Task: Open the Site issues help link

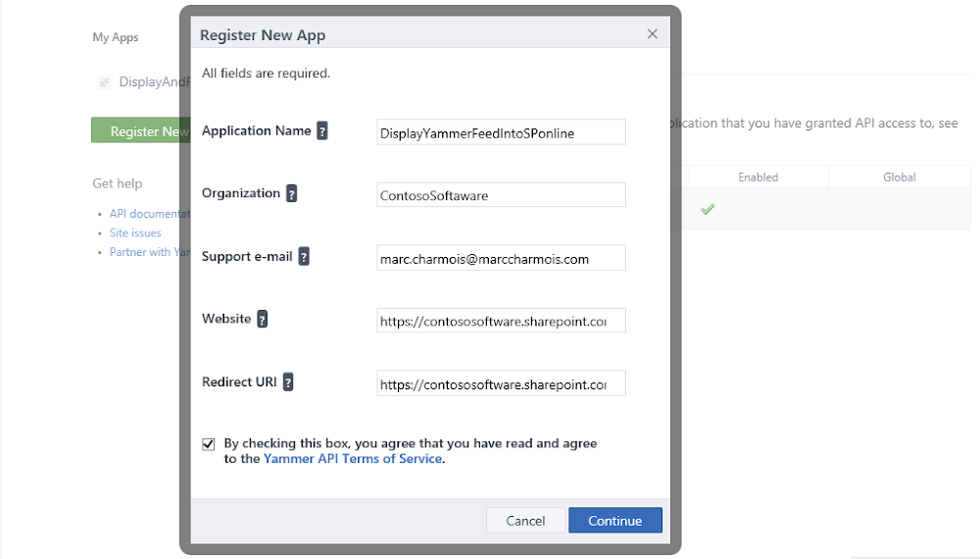Action: point(135,232)
